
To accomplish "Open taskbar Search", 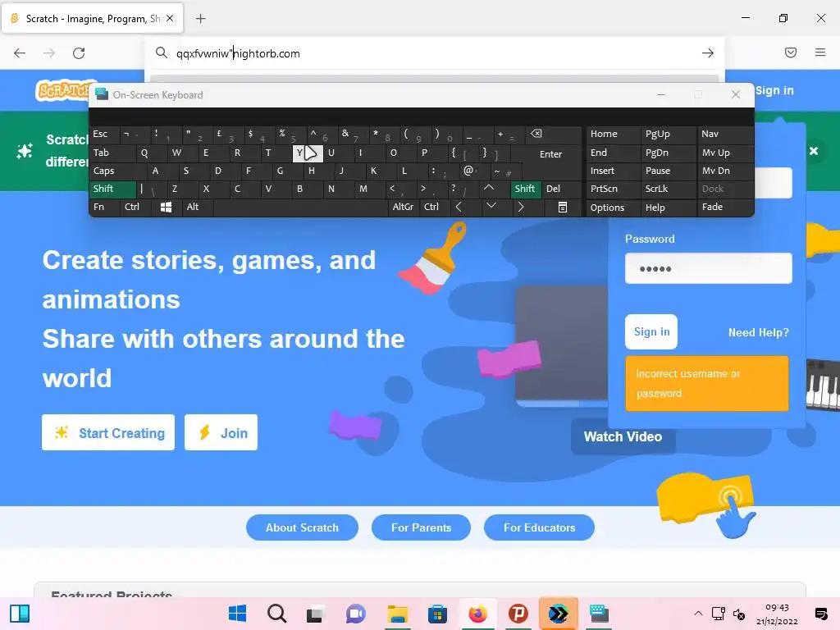I will coord(277,614).
